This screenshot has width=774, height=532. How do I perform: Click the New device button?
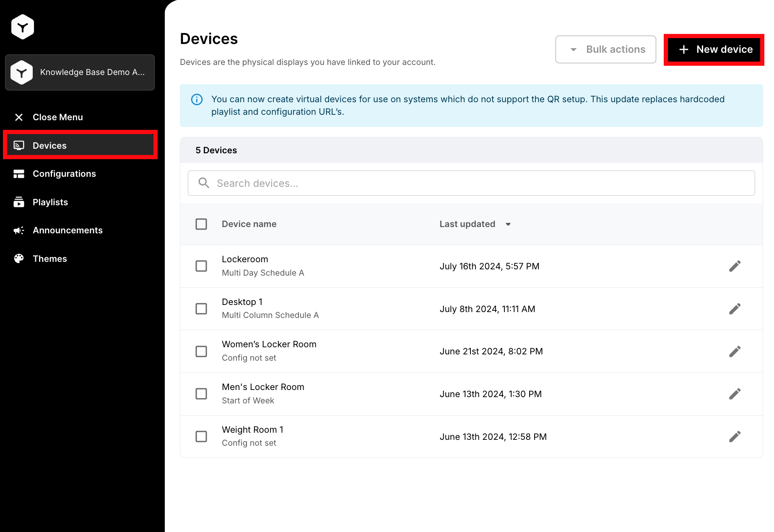(x=714, y=49)
